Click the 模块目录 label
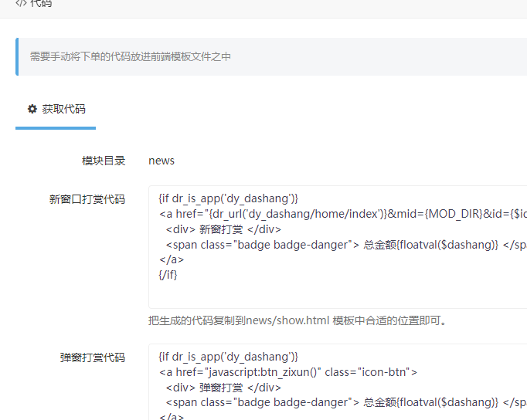527x420 pixels. click(x=104, y=161)
